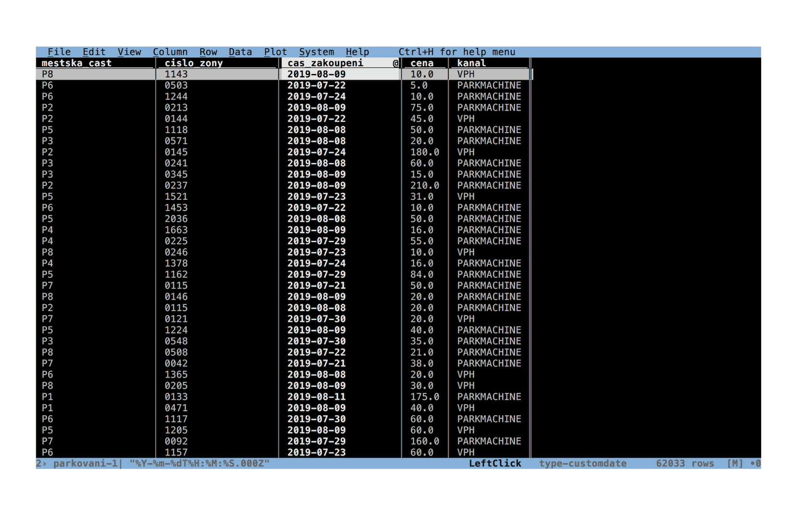Click the @ date type marker
This screenshot has width=812, height=519.
395,63
